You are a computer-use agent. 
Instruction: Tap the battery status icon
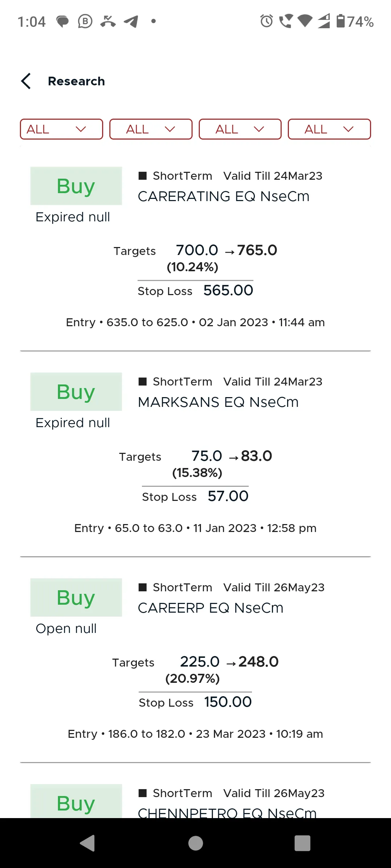point(341,21)
